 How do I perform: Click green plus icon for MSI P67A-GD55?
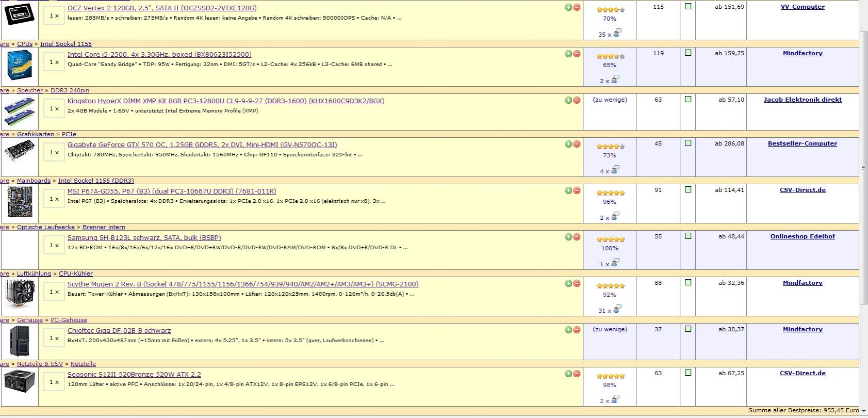568,190
